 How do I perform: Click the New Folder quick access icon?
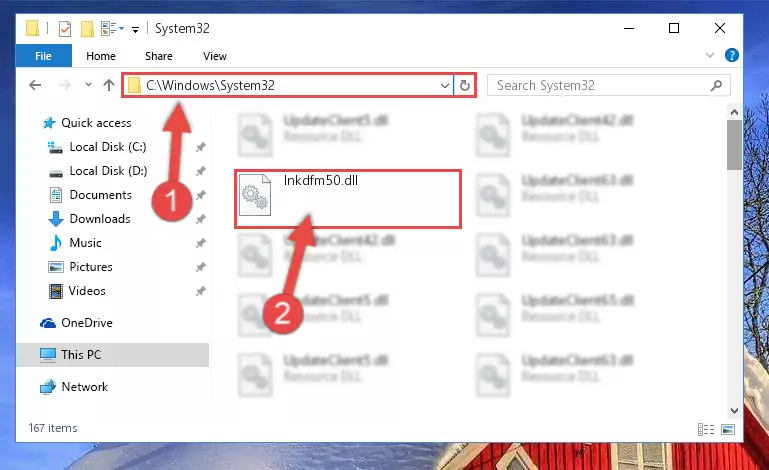click(x=87, y=29)
